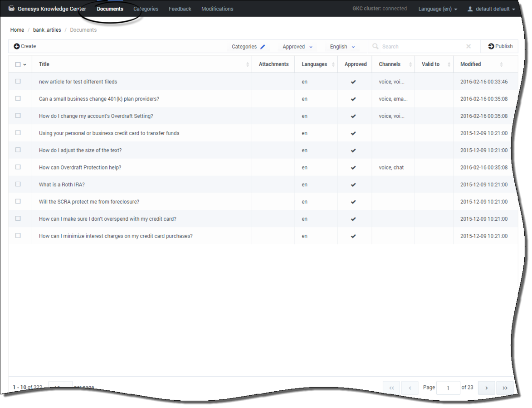Click the Genesys Knowledge Center logo icon
This screenshot has height=408, width=532.
click(11, 9)
